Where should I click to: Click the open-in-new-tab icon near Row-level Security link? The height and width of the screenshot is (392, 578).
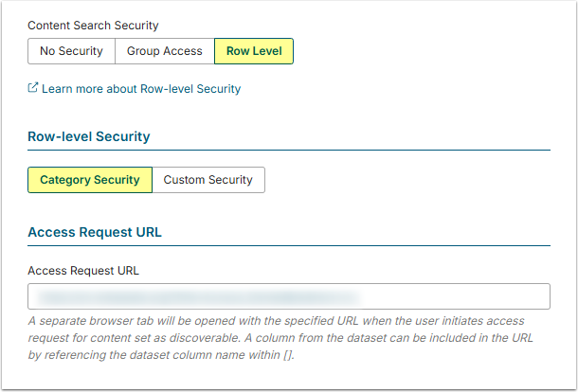pos(33,88)
